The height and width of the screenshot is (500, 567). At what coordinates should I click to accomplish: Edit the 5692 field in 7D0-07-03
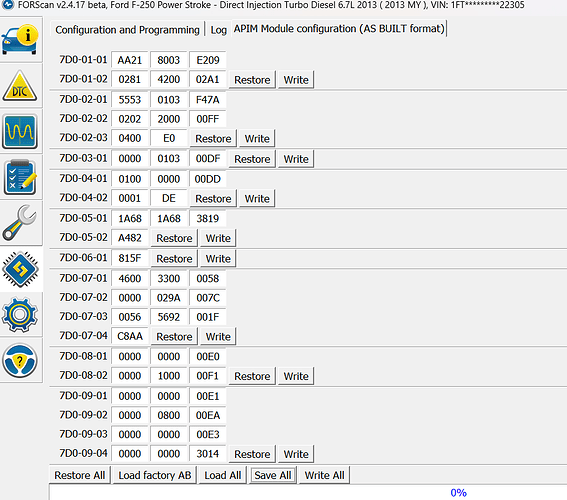[169, 317]
